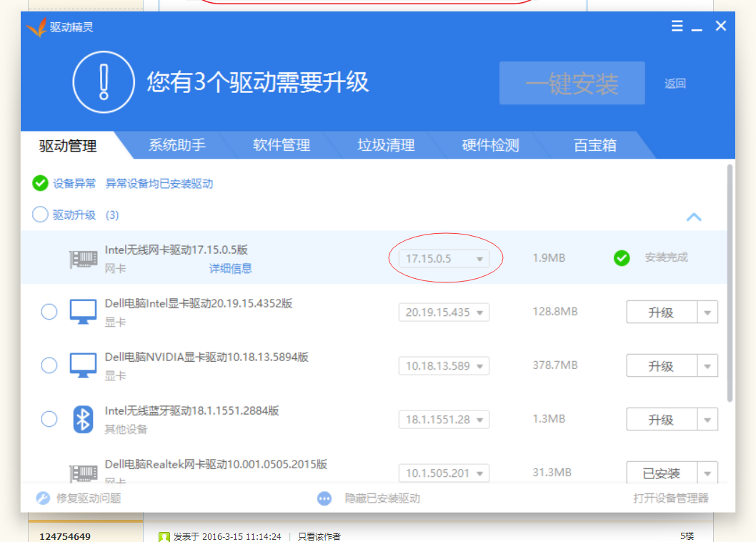756x542 pixels.
Task: Click the 1.9MB size text
Action: (x=549, y=257)
